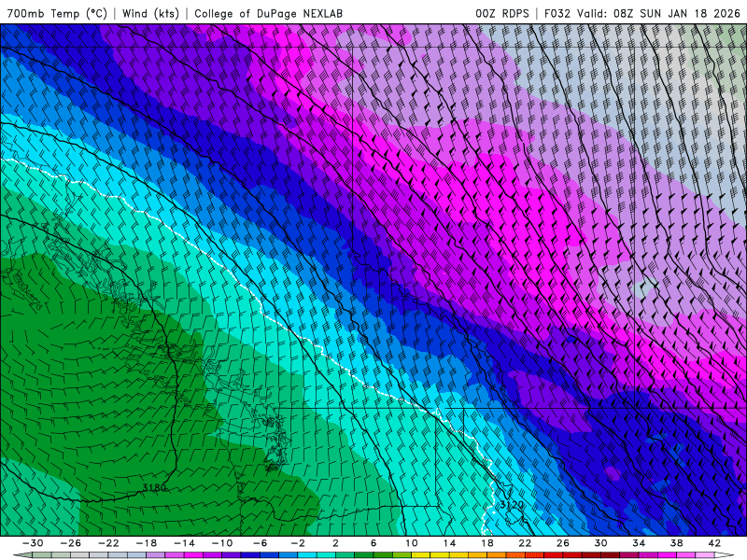Screen dimensions: 747x560
Task: Select the "34" colorbar tick label
Action: tap(639, 543)
